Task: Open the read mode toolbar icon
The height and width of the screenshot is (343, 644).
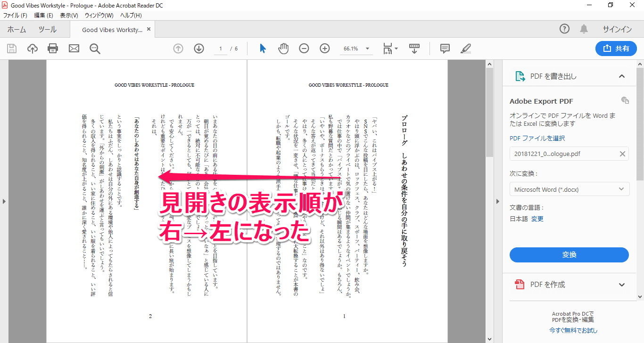Action: pos(414,49)
